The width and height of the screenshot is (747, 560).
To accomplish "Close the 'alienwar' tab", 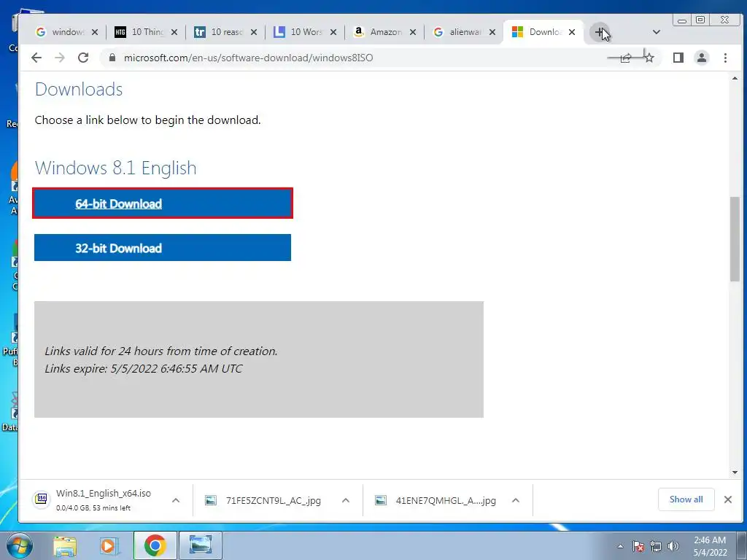I will 492,32.
